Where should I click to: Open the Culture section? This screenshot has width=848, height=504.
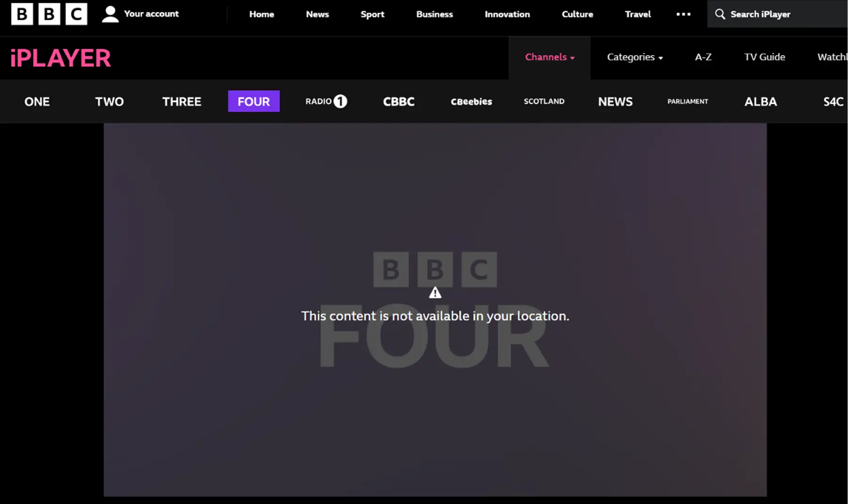click(577, 14)
